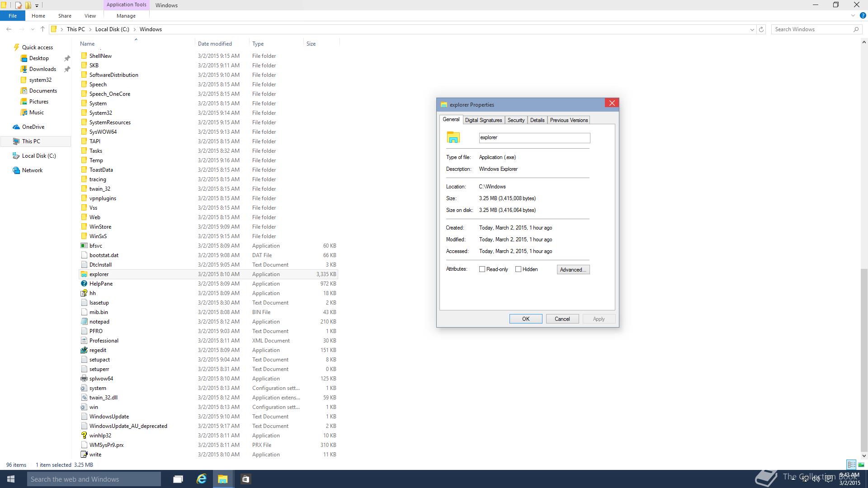
Task: Open the File ribbon menu
Action: tap(13, 16)
